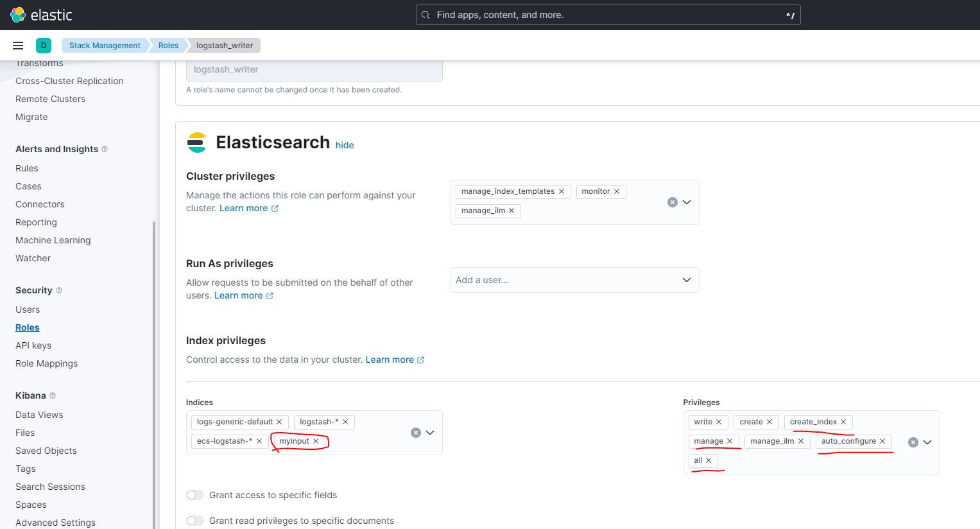Open Role Mappings page

[x=46, y=363]
